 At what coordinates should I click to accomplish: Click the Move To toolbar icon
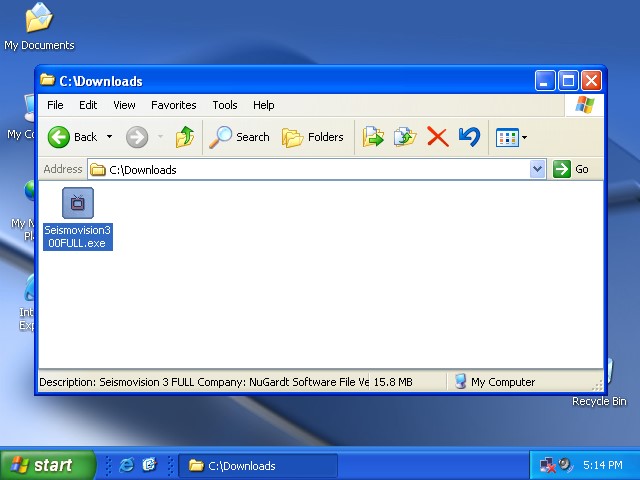click(373, 137)
